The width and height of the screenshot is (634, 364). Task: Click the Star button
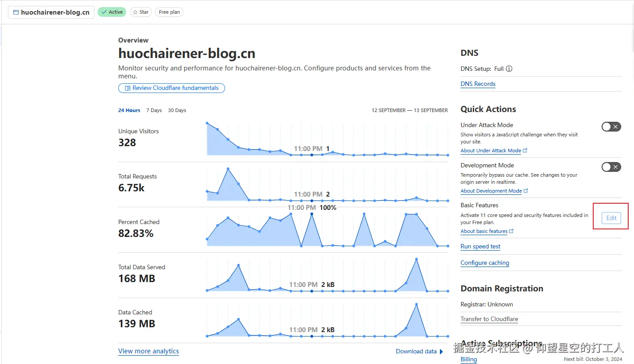(141, 12)
